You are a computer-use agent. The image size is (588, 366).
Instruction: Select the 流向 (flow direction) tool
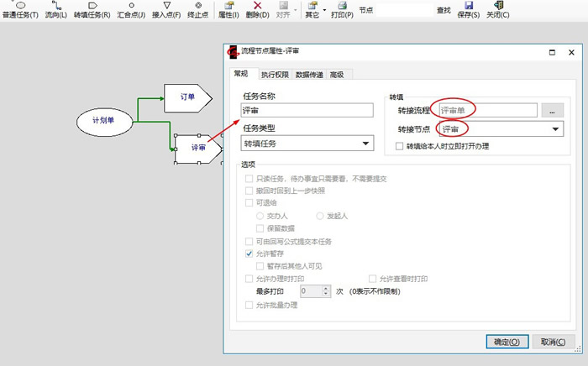click(56, 10)
